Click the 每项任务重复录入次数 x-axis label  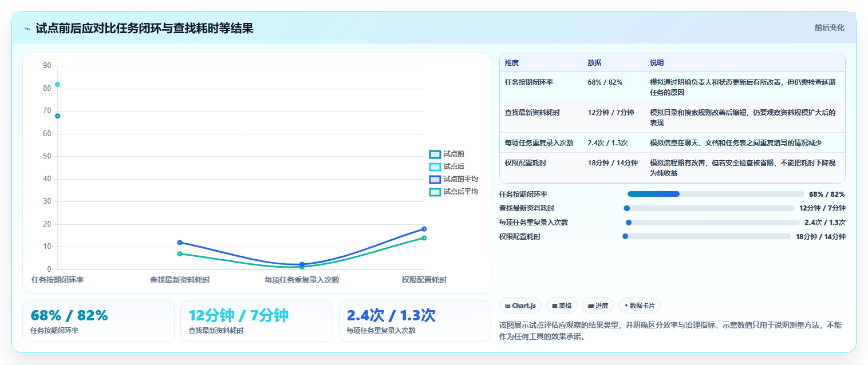tap(302, 280)
